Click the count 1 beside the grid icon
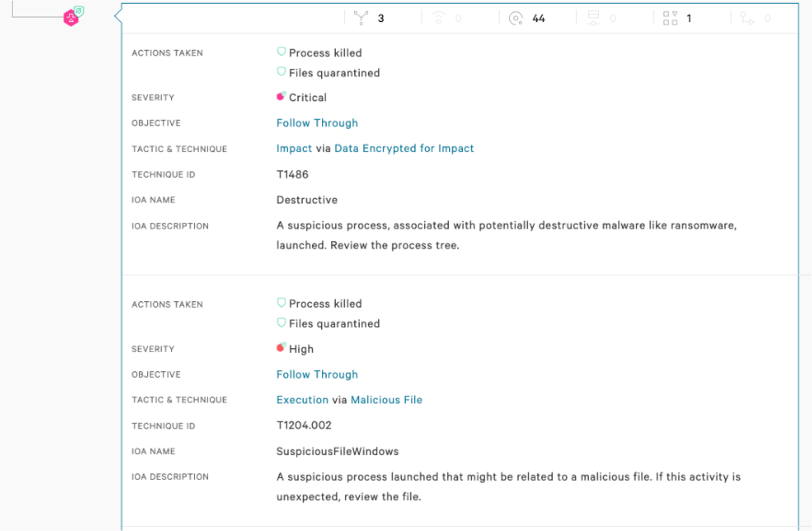Image resolution: width=812 pixels, height=531 pixels. pos(689,18)
